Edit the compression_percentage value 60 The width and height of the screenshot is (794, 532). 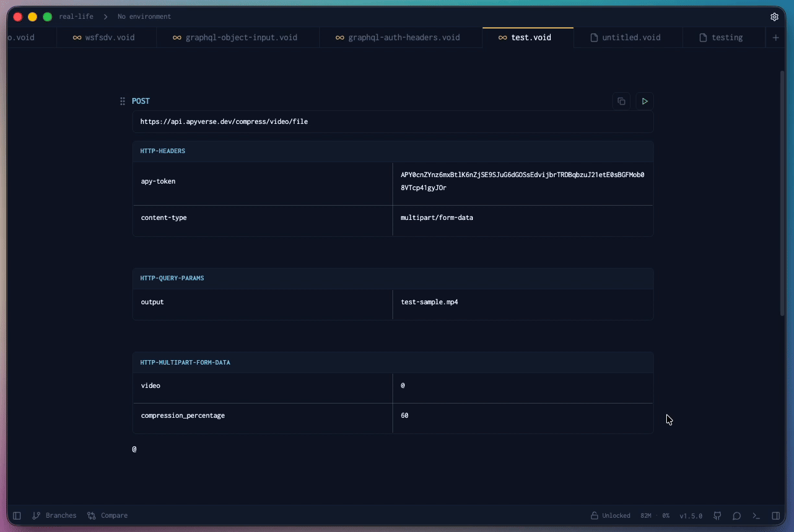point(522,416)
